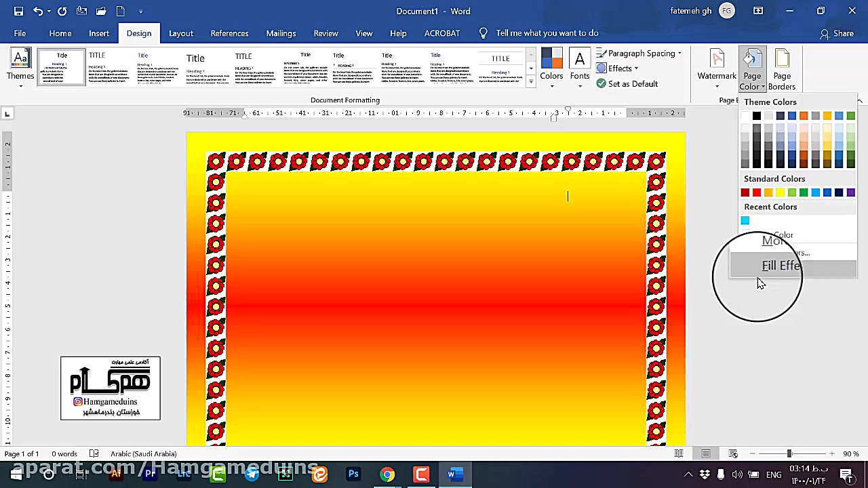Open the fatemeh gh account menu

[701, 11]
